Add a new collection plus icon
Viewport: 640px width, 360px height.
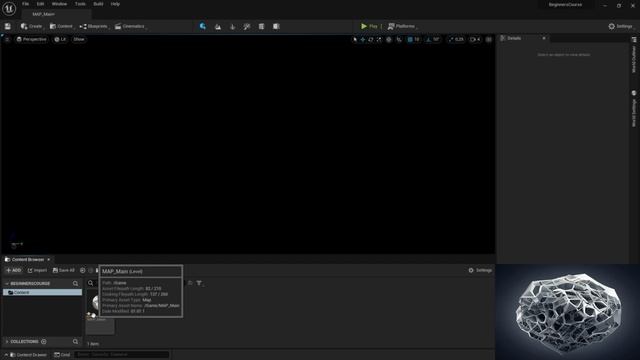[44, 342]
